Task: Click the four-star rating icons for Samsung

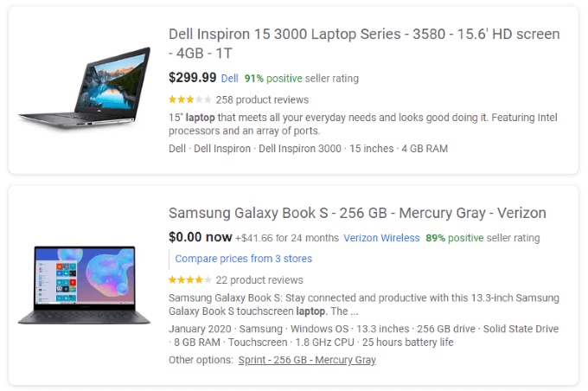Action: [189, 280]
